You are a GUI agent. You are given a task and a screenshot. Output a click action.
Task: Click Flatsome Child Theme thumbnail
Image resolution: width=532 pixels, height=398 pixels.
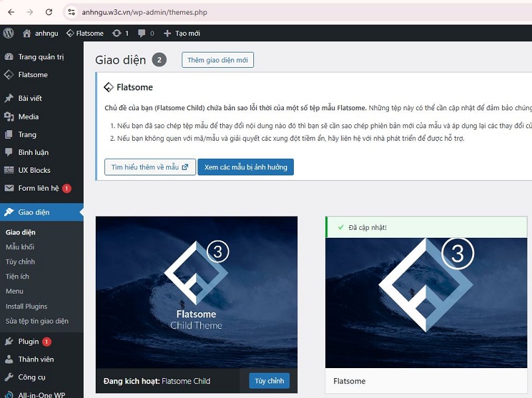[x=196, y=292]
